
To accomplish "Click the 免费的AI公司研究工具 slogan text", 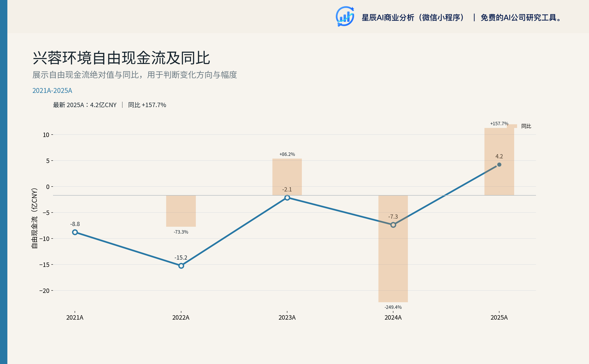I will pos(521,18).
